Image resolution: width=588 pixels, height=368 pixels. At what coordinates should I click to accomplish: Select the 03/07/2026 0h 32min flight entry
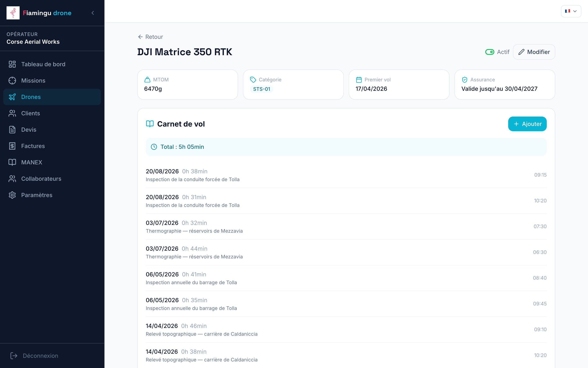(346, 227)
